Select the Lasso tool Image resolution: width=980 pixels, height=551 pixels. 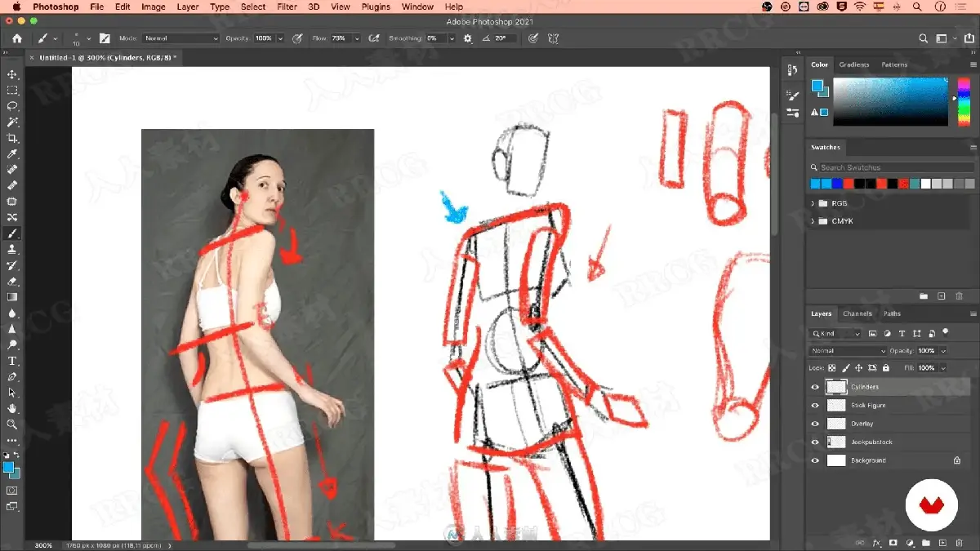12,106
